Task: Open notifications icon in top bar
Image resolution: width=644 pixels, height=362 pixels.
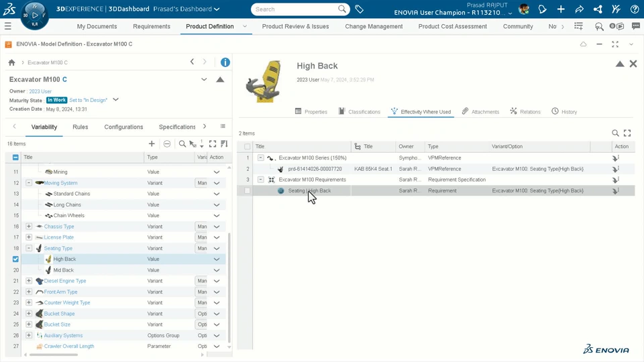Action: [x=542, y=9]
